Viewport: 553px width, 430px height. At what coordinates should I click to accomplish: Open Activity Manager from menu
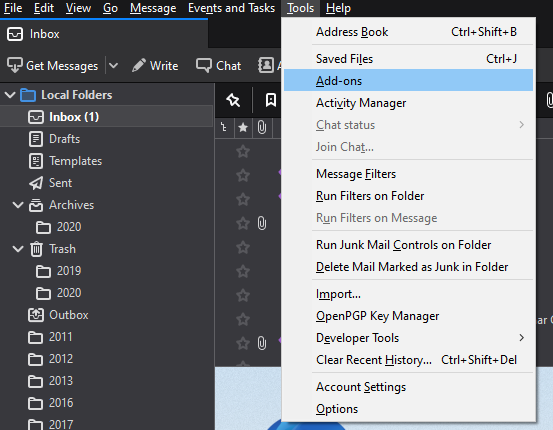pyautogui.click(x=408, y=103)
